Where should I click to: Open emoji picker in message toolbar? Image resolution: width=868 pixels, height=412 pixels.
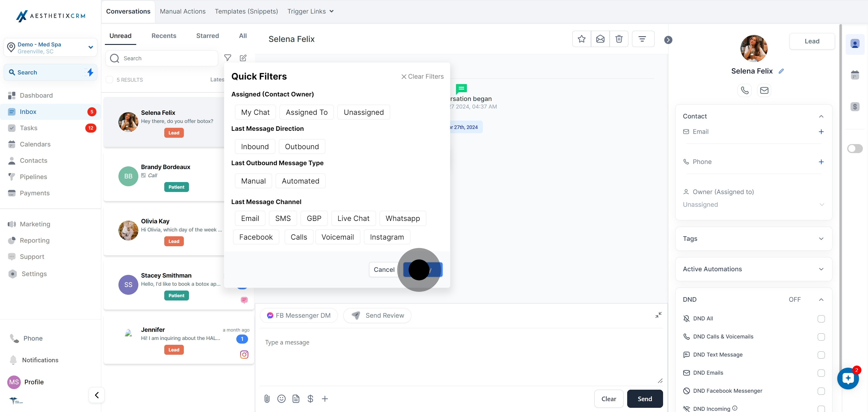(281, 399)
